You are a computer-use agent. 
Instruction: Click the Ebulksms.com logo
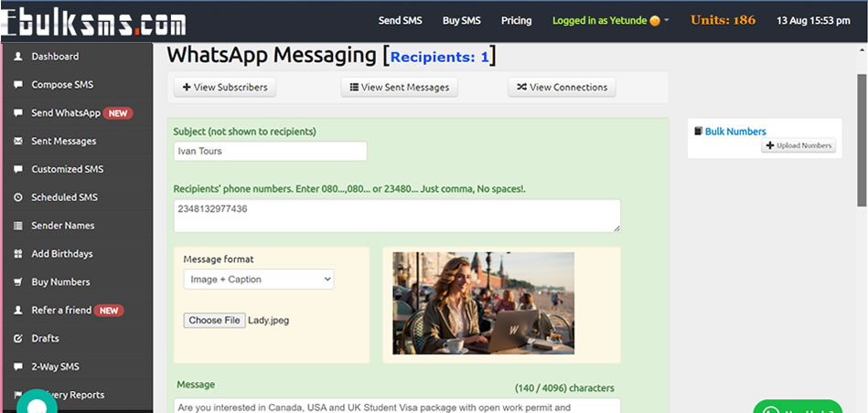coord(93,21)
